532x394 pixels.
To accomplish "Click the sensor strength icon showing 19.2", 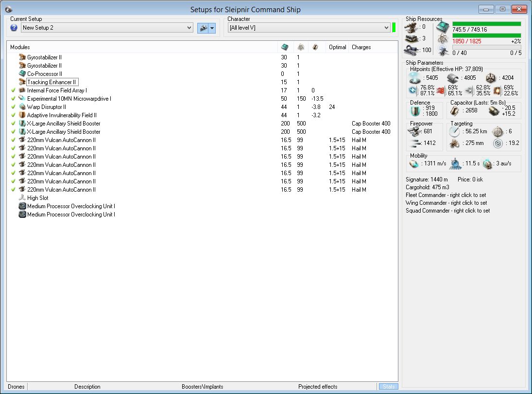I will coord(498,143).
